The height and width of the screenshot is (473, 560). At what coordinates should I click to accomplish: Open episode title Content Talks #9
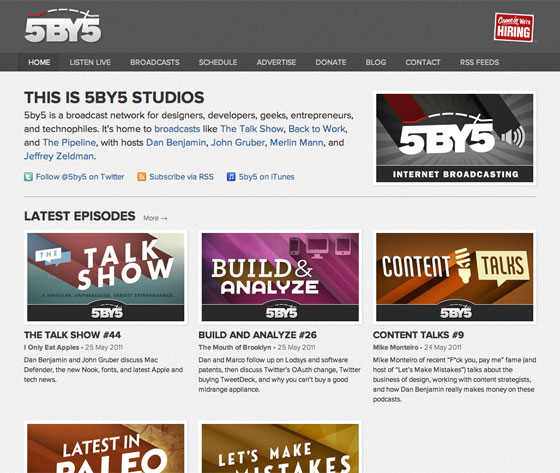tap(418, 335)
